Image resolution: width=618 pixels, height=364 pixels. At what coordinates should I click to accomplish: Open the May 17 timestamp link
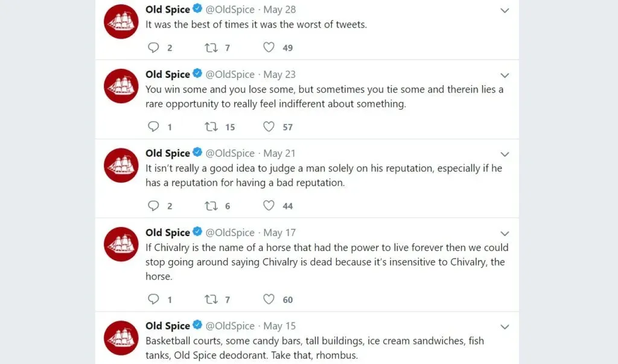[x=279, y=232]
